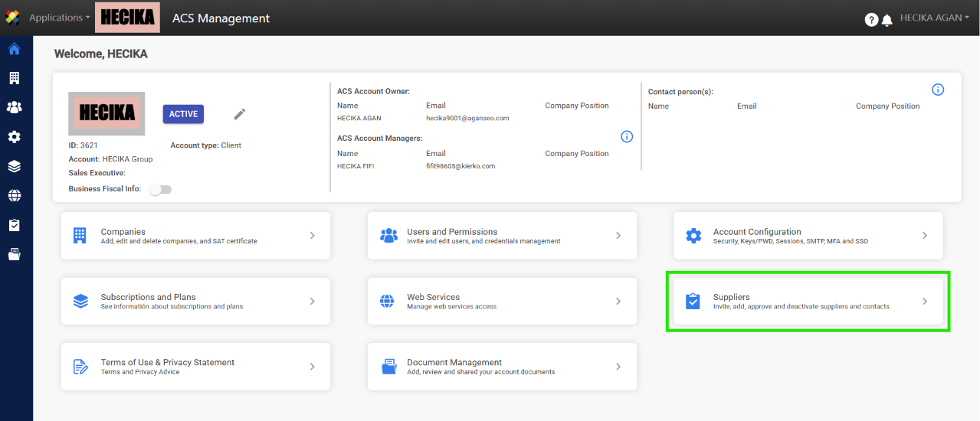Click the manager name HECIKA FIFI
Viewport: 980px width, 421px height.
(356, 166)
